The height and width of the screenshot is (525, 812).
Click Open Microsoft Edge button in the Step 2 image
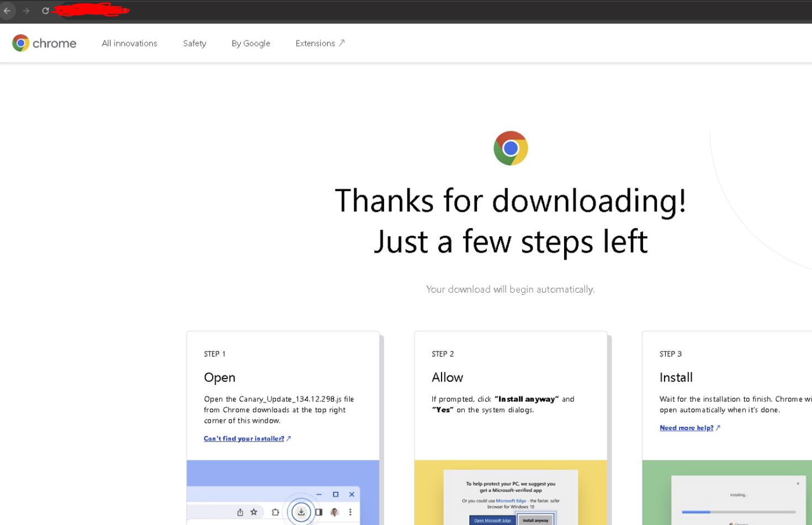[x=492, y=521]
